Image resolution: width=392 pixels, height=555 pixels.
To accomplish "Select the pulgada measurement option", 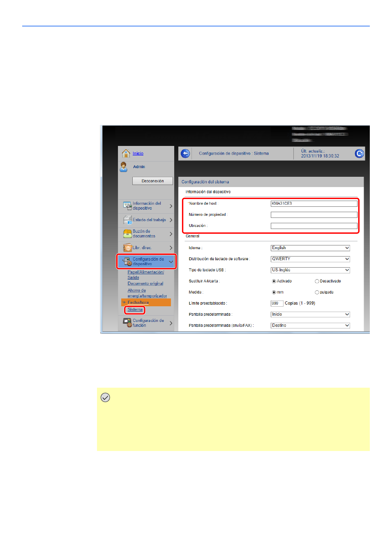I will tap(317, 292).
